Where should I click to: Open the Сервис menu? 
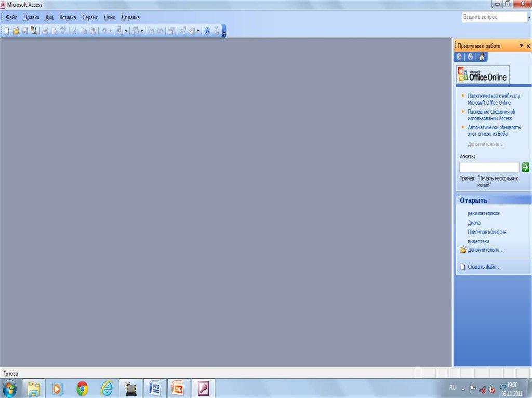point(90,17)
